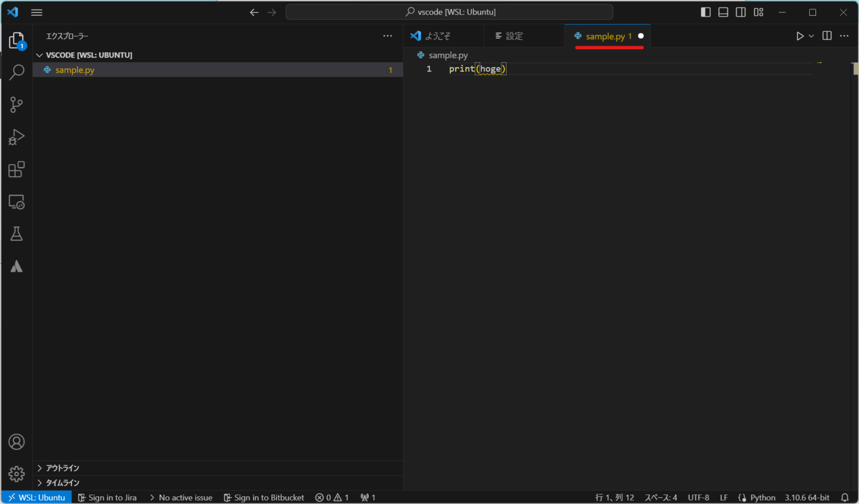The width and height of the screenshot is (859, 504).
Task: Open the Run and Debug view
Action: coord(17,137)
